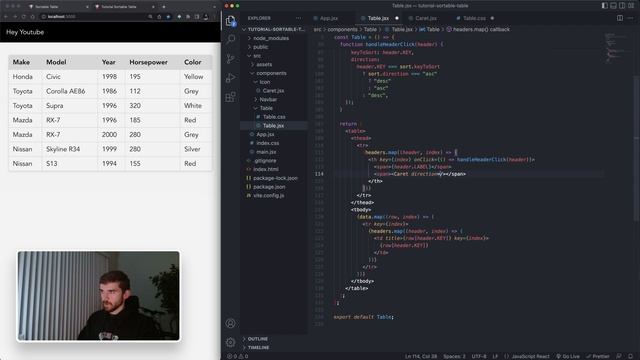Open index.css in the file explorer

click(267, 143)
